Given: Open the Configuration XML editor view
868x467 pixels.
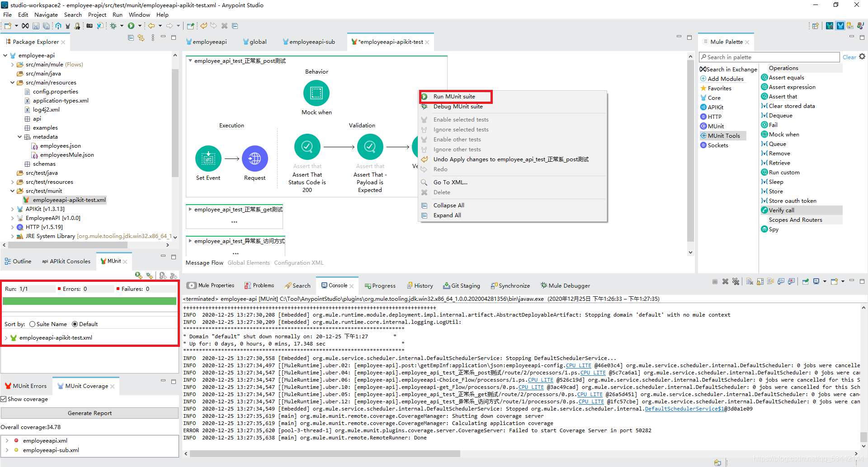Looking at the screenshot, I should click(x=299, y=263).
